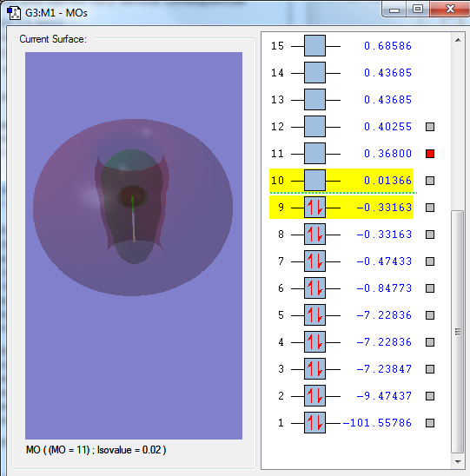Click the occupied orbital box for MO 1
This screenshot has width=470, height=476.
coord(314,422)
